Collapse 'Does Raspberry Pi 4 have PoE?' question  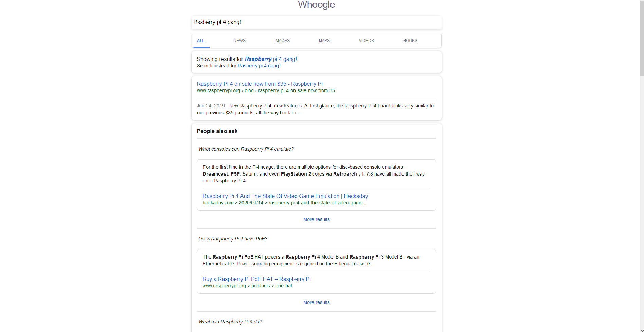[x=233, y=239]
